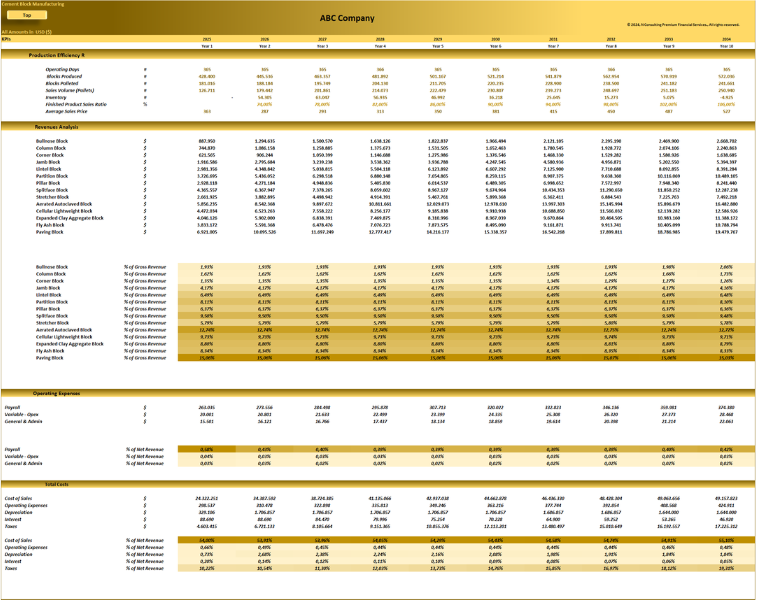
Task: Select Fly Ash Block label in % of Gross Revenue rows
Action: click(x=50, y=351)
